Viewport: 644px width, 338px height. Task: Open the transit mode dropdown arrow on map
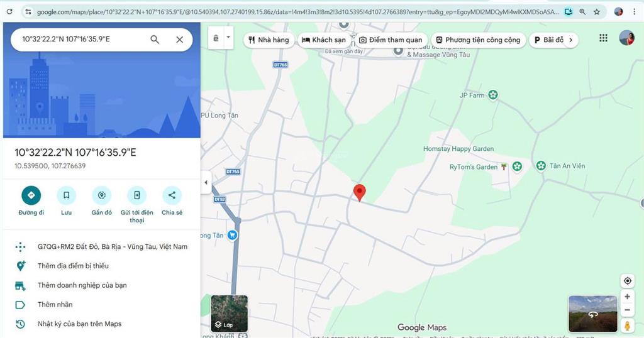pos(228,38)
